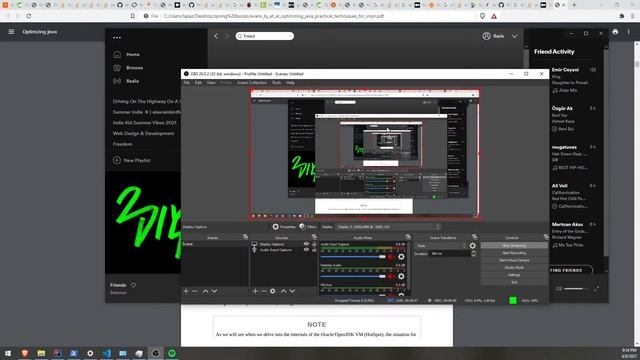Like the Friends song with heart icon

point(133,285)
